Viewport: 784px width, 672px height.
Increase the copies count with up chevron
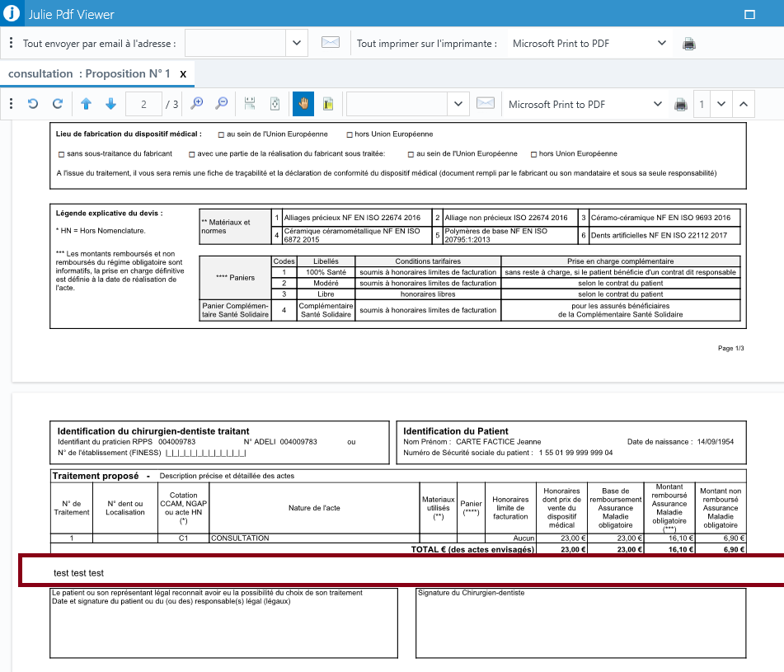[744, 104]
